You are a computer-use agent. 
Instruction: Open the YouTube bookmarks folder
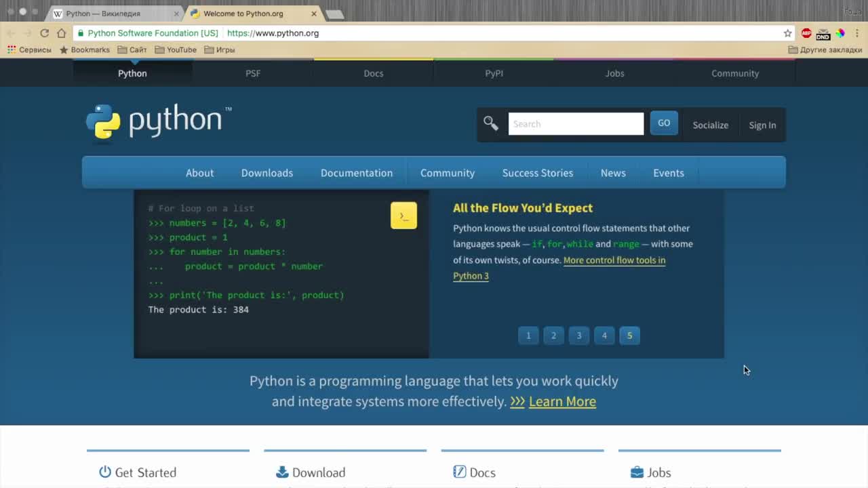[x=176, y=49]
